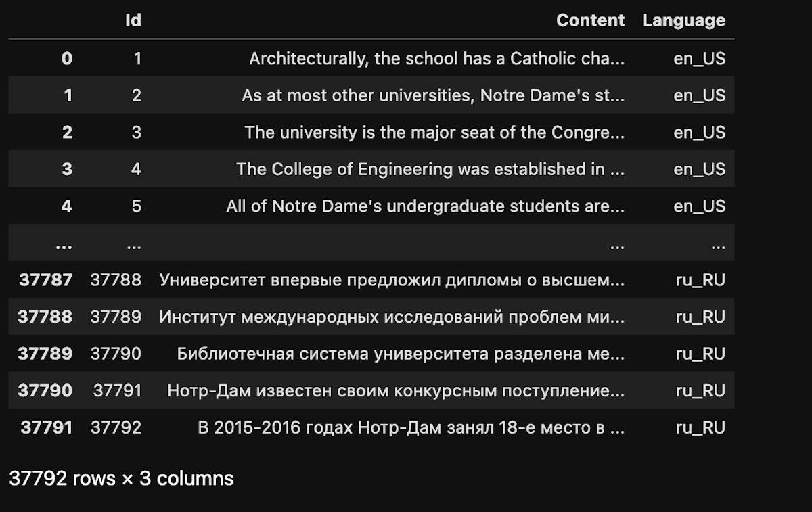
Task: Click the 'Университет впервые предложил' content cell
Action: [392, 280]
